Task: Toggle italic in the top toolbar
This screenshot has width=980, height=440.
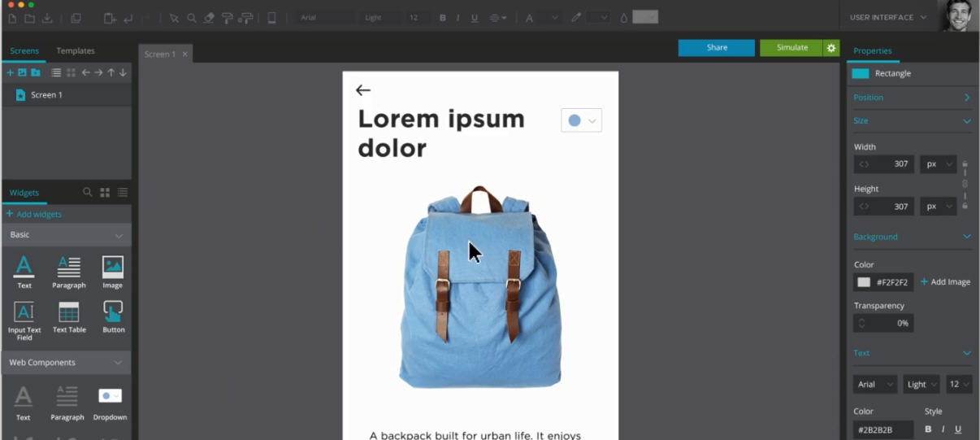Action: coord(457,18)
